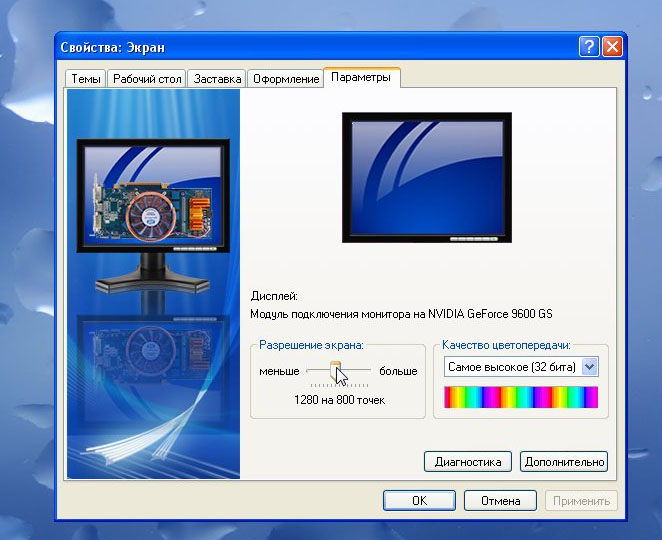Click the video card monitor picture at left
662x540 pixels.
click(153, 215)
